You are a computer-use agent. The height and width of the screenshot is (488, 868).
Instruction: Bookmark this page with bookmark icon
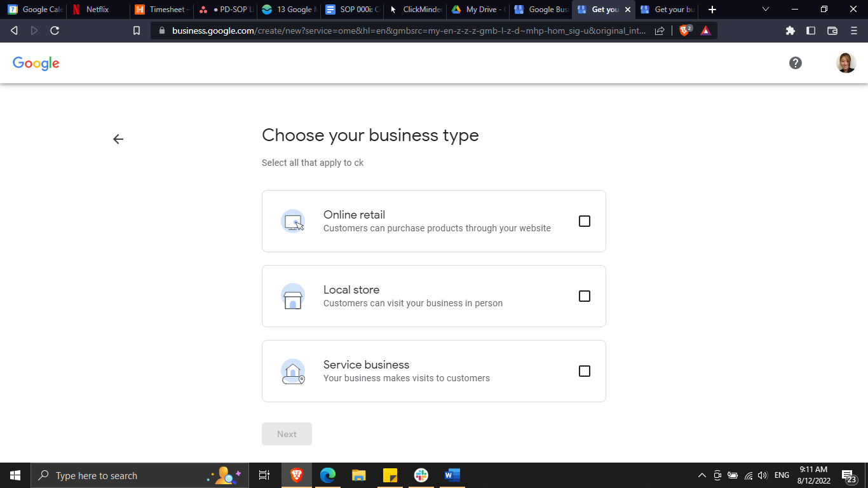(137, 30)
